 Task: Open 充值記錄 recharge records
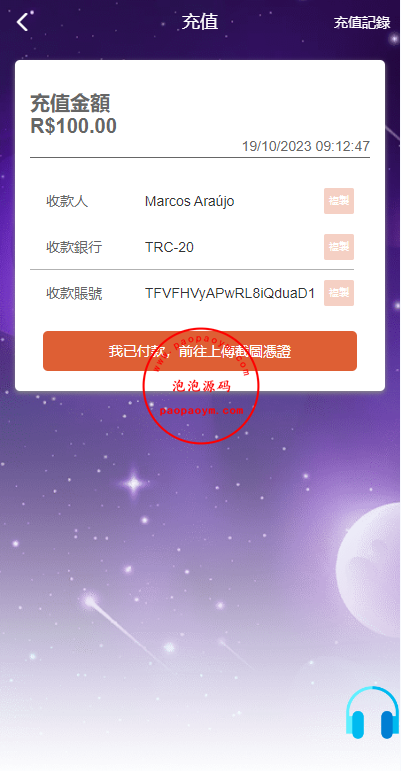coord(362,23)
